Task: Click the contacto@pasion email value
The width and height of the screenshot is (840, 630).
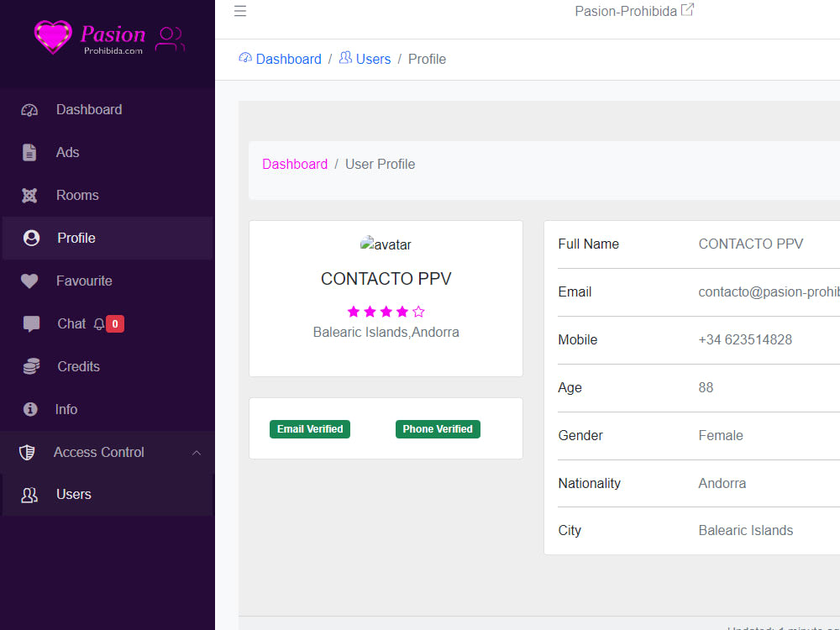Action: 769,292
